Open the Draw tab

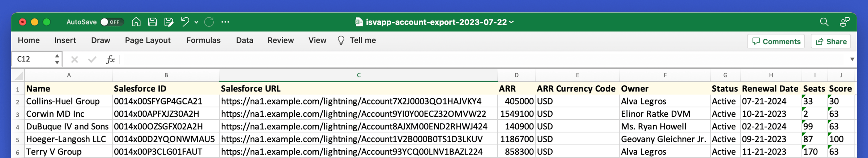pos(101,40)
